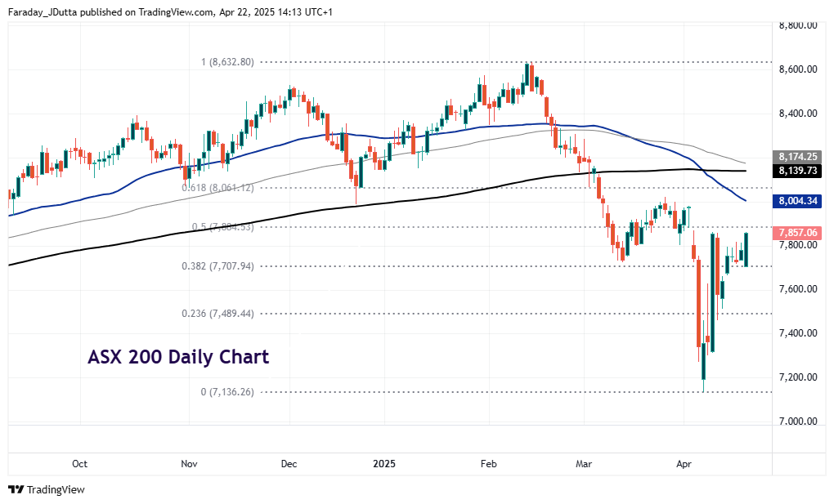Click the Dec label on time axis

coord(289,464)
